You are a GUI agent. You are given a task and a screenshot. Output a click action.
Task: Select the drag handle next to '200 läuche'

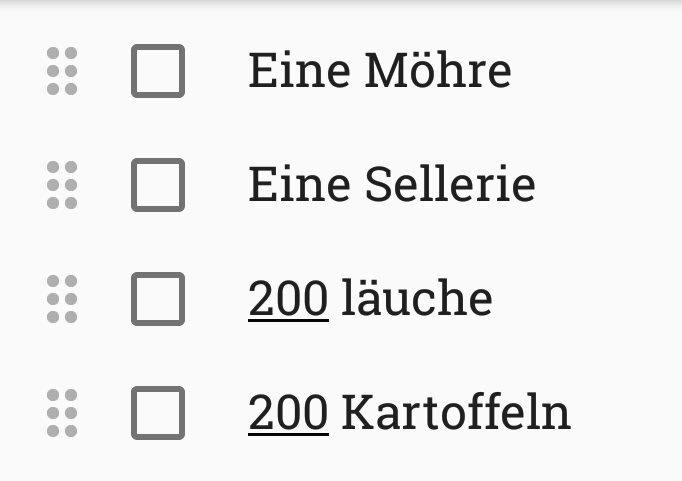coord(62,299)
